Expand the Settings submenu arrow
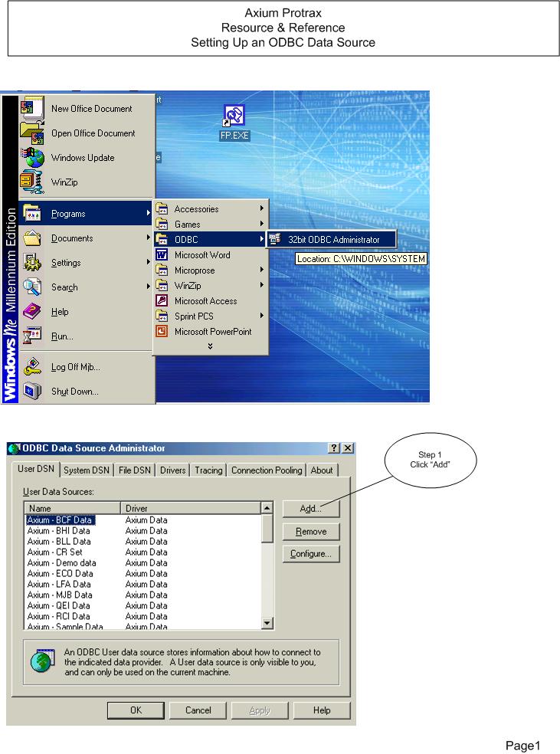Image resolution: width=560 pixels, height=754 pixels. (x=149, y=262)
